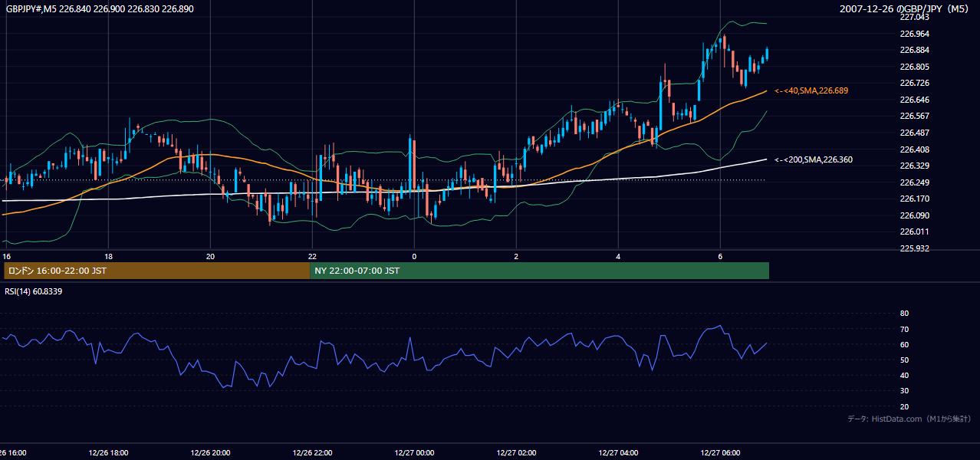Image resolution: width=980 pixels, height=460 pixels.
Task: Click price axis value 227.043
Action: click(914, 17)
